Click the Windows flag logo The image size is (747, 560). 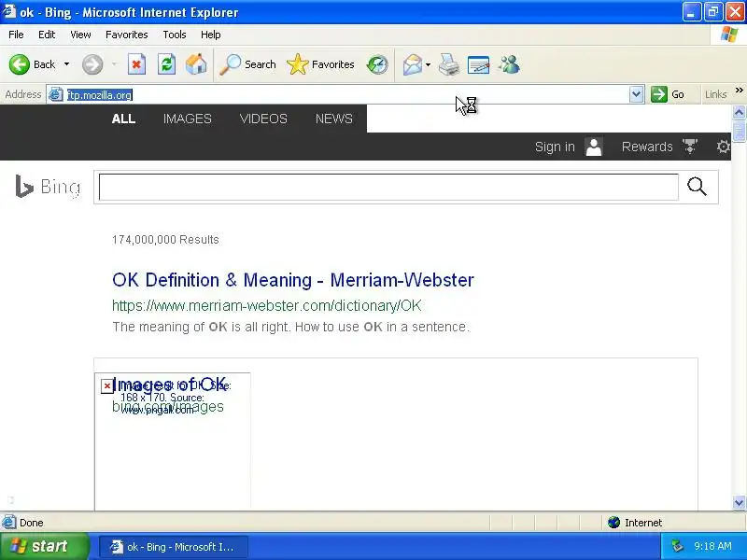point(729,35)
